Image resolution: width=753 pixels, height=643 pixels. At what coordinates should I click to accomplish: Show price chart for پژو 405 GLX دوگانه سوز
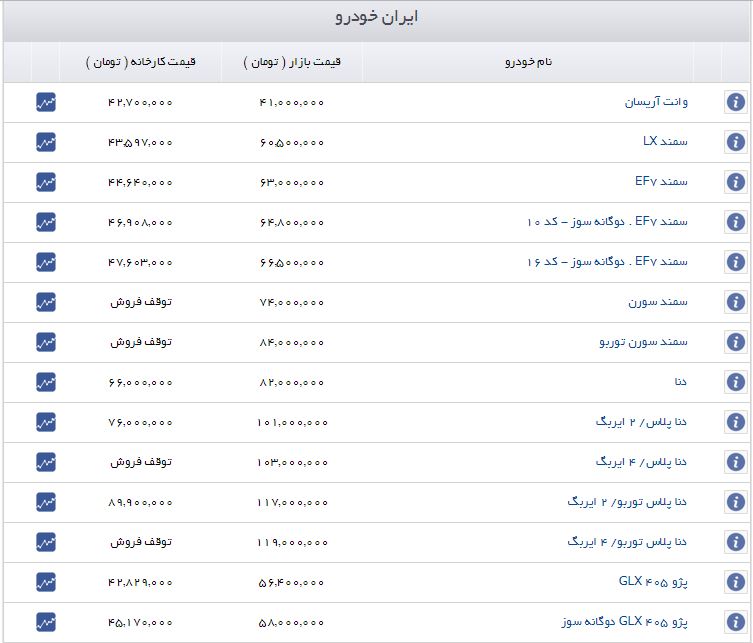tap(46, 622)
